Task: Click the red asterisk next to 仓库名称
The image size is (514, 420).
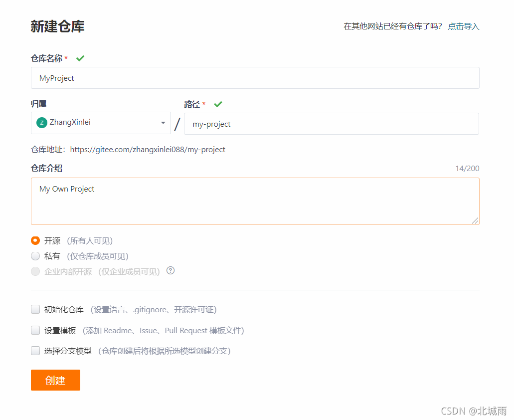Action: click(65, 58)
